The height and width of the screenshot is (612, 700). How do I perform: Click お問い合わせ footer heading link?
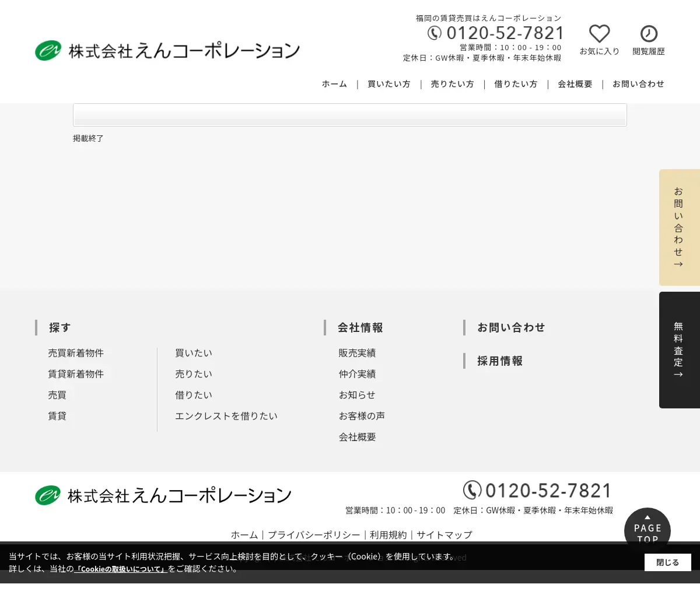point(511,328)
